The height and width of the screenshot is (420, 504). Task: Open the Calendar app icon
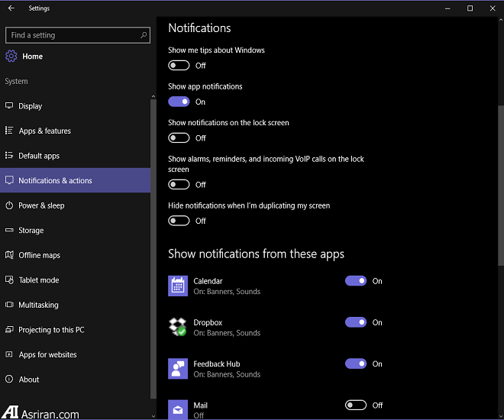[178, 286]
